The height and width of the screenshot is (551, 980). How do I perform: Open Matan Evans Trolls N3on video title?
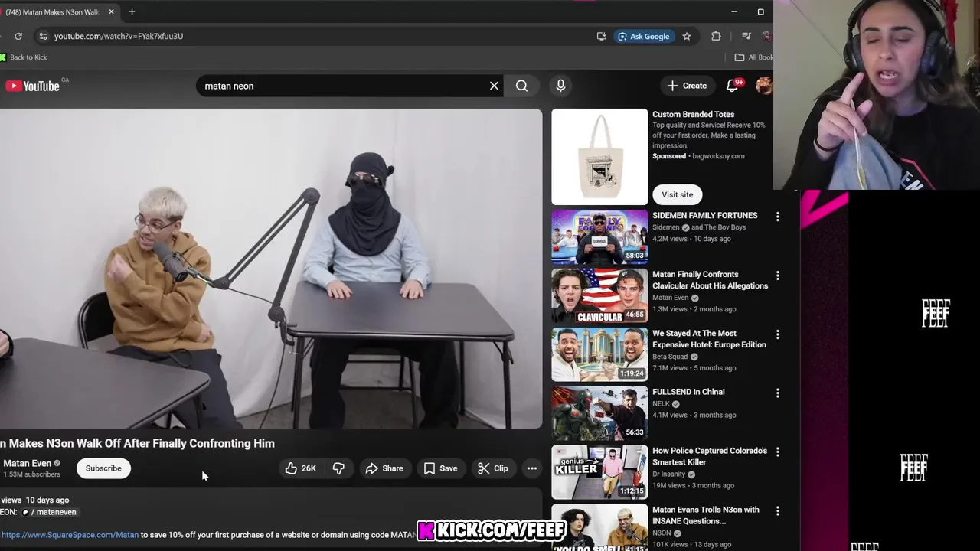tap(706, 516)
